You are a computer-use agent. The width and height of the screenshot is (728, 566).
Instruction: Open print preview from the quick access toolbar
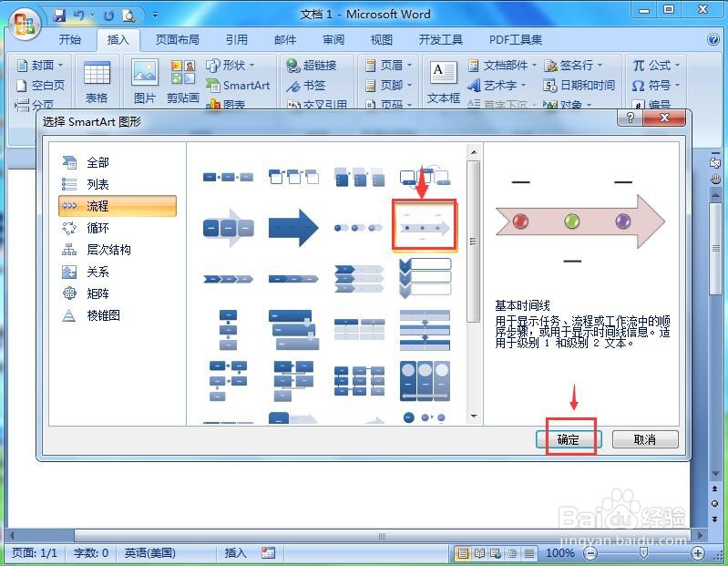[x=128, y=15]
